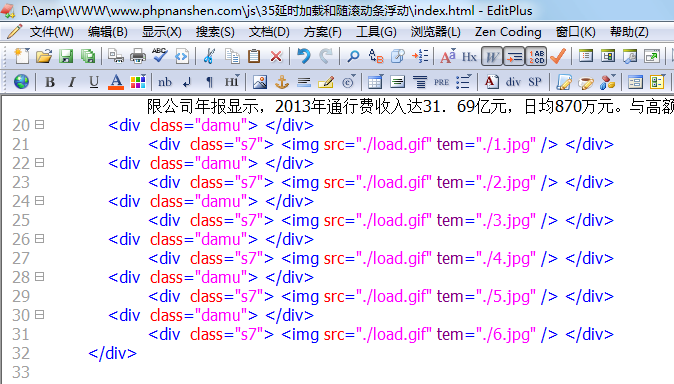Click the Print icon in toolbar
This screenshot has width=674, height=384.
pos(138,56)
